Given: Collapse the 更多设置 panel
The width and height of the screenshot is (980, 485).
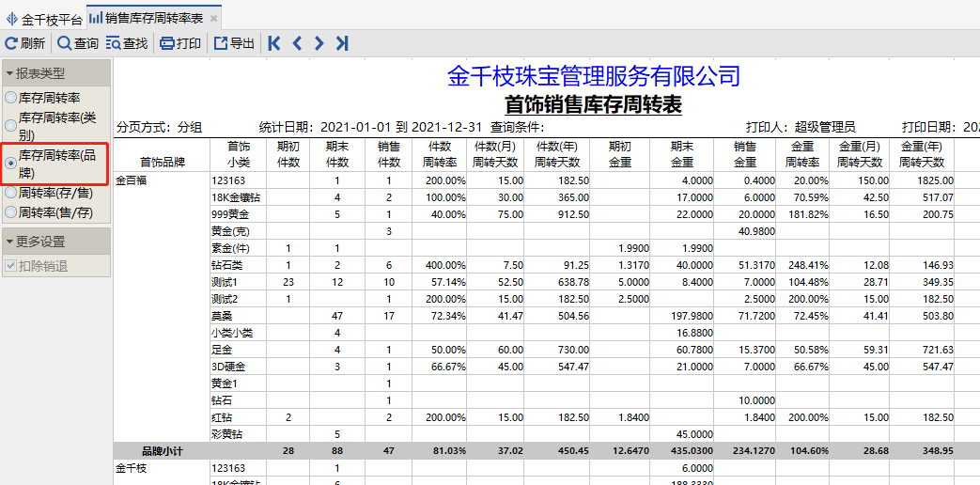Looking at the screenshot, I should [x=56, y=242].
